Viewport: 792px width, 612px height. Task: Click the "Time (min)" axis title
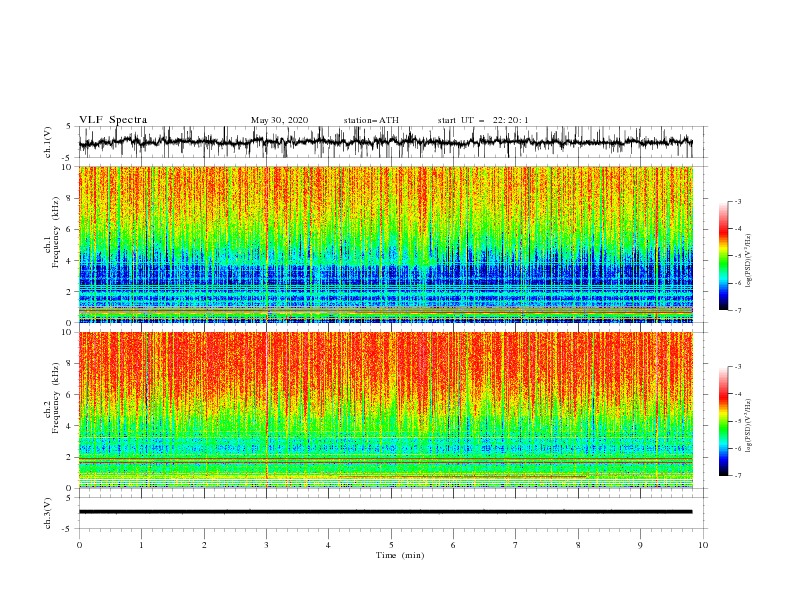click(400, 555)
